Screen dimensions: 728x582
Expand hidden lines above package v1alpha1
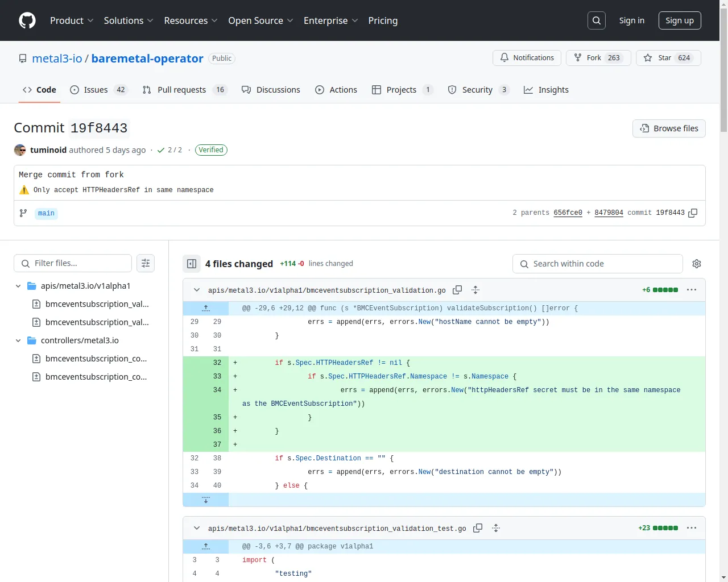pyautogui.click(x=206, y=546)
